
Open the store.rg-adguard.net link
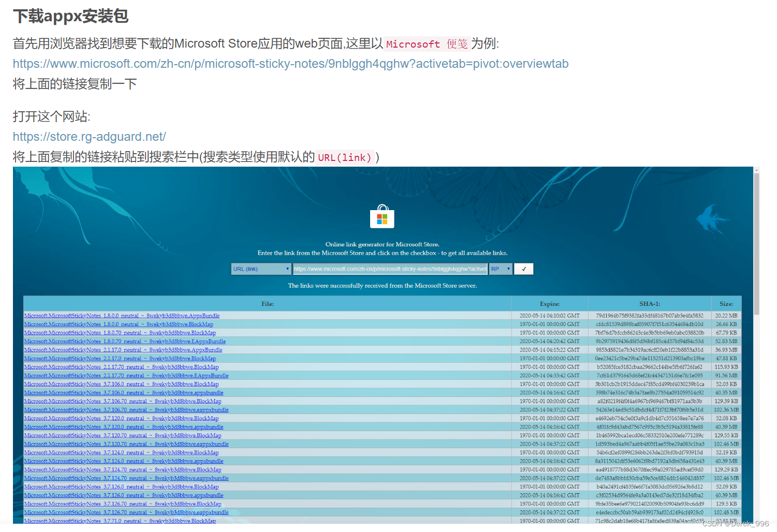click(90, 137)
